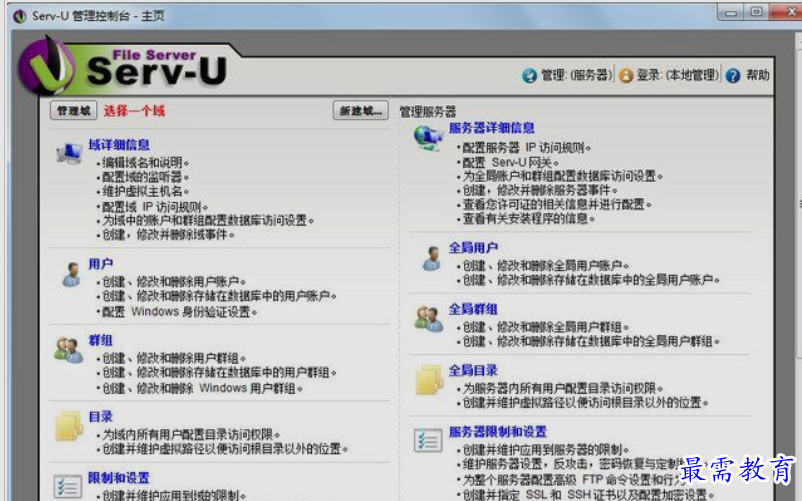Open 登录: (本地管理) menu
Viewport: 802px width, 501px height.
678,76
